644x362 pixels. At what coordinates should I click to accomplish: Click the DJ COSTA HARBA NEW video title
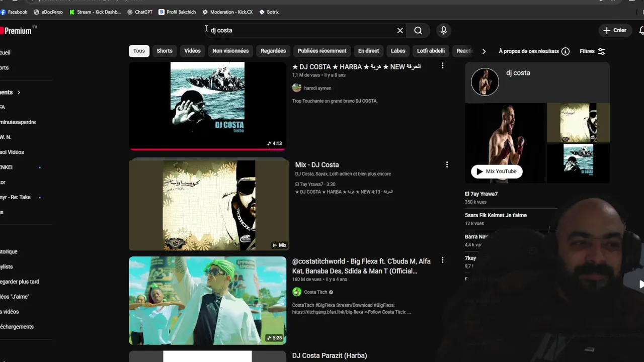pyautogui.click(x=356, y=66)
